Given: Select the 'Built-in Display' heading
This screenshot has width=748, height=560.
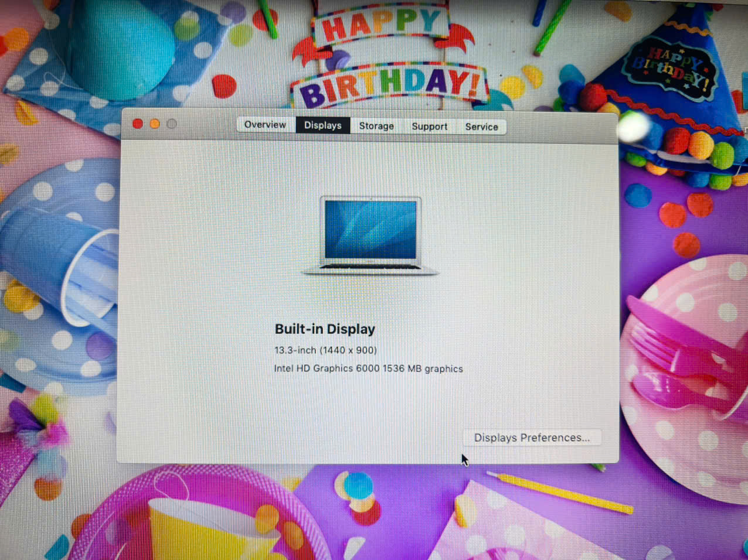Looking at the screenshot, I should (325, 329).
